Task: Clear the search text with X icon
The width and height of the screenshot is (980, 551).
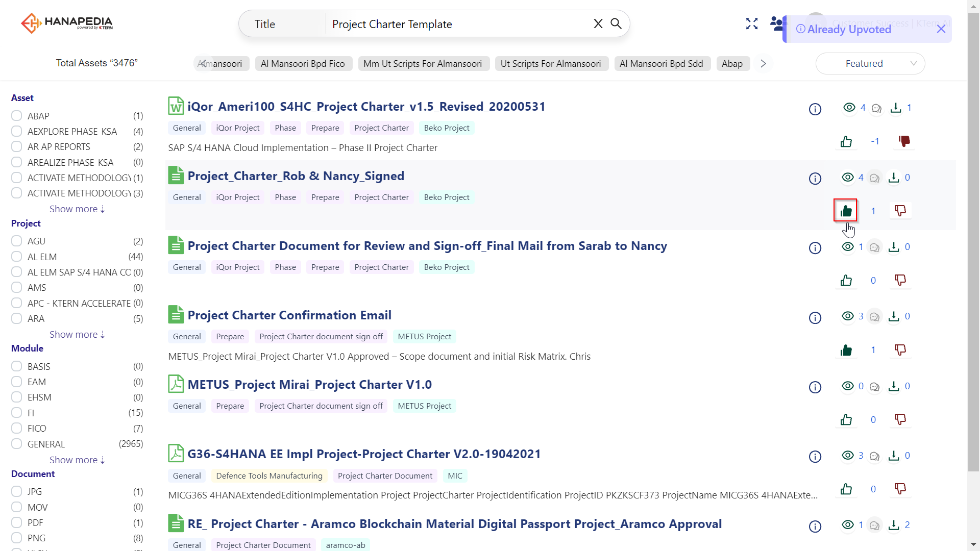Action: point(598,24)
